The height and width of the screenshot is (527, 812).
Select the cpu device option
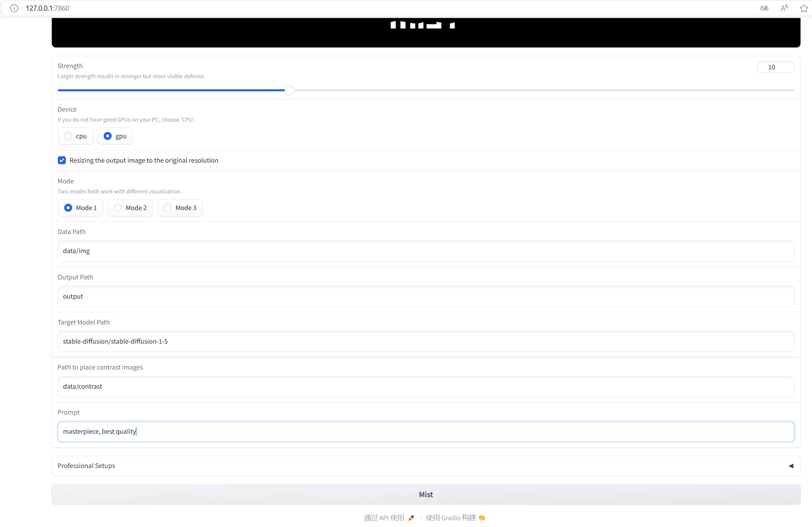tap(68, 136)
